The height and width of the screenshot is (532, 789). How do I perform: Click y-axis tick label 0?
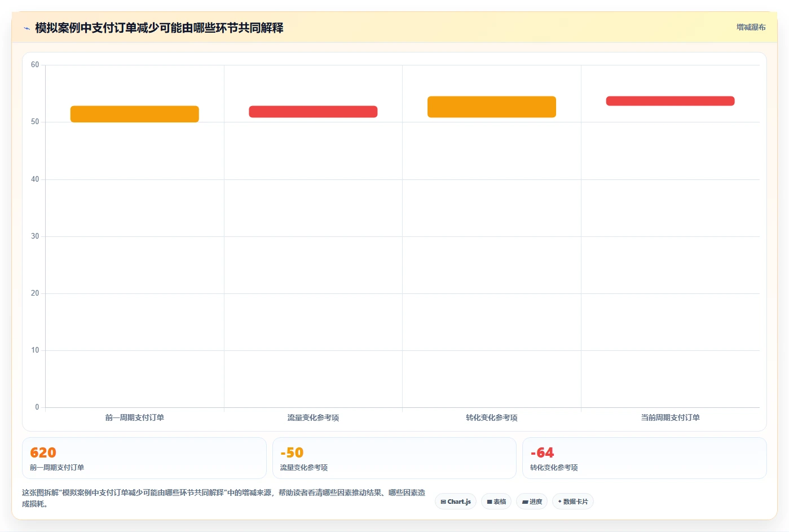[37, 407]
